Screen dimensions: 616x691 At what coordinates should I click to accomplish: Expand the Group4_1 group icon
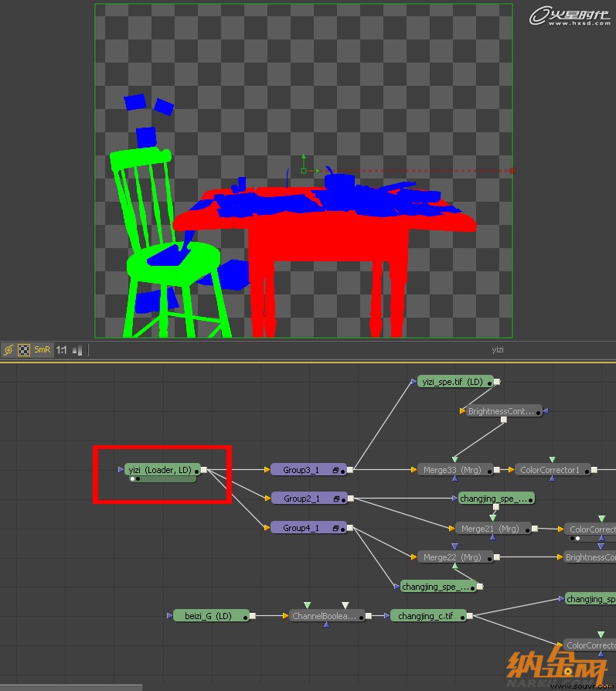335,528
